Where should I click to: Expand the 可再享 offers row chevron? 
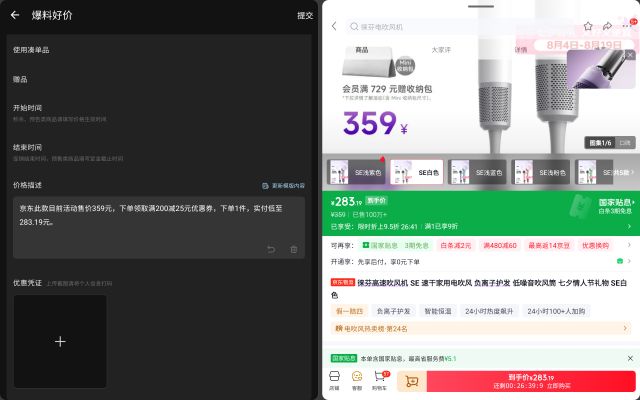click(x=629, y=245)
